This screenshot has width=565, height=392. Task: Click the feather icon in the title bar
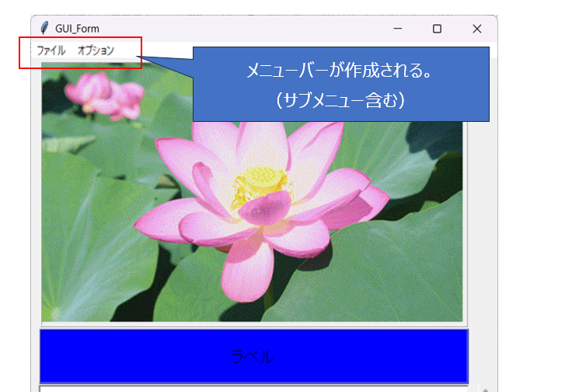coord(44,29)
